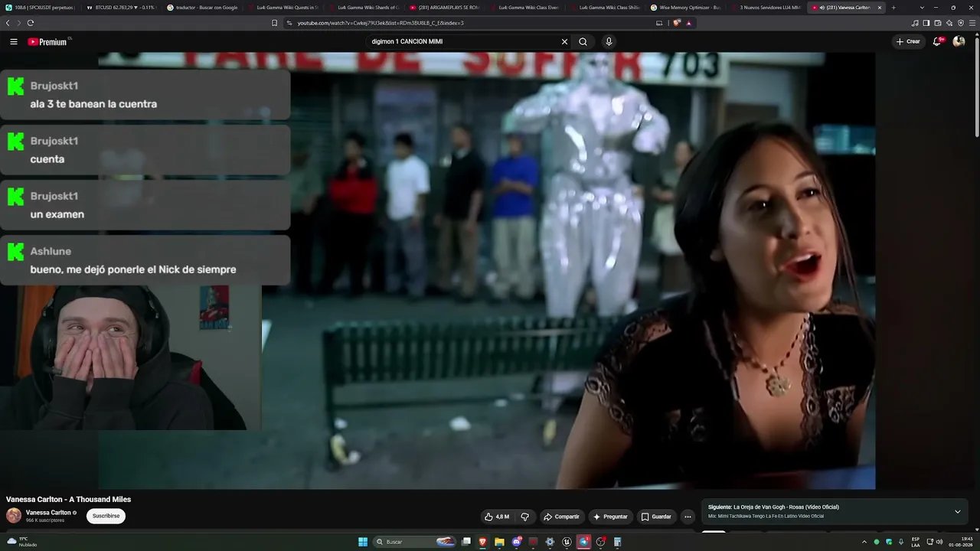This screenshot has width=980, height=551.
Task: Reload the current page
Action: [31, 23]
